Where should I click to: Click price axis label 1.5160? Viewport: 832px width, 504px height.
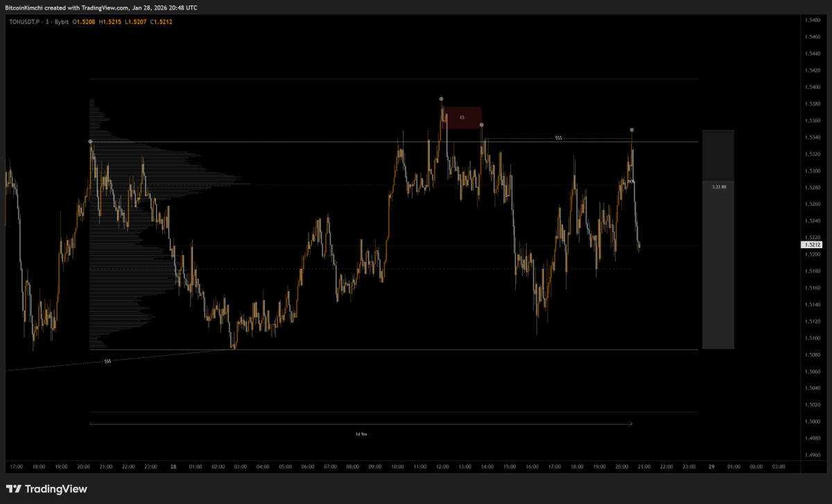click(813, 288)
